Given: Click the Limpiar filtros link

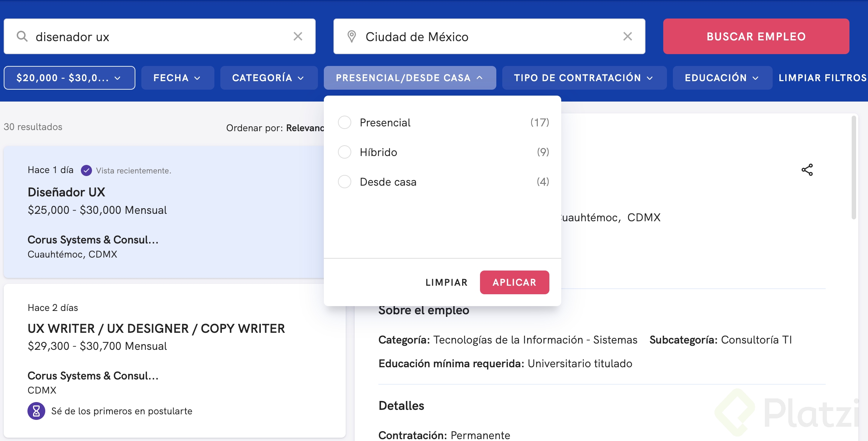Looking at the screenshot, I should (x=822, y=78).
